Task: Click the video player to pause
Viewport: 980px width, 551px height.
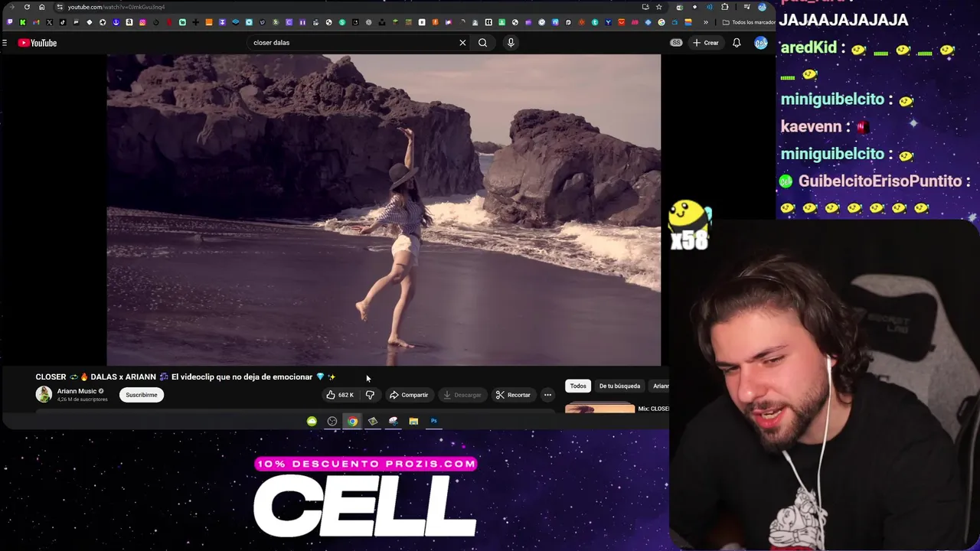Action: [x=384, y=210]
